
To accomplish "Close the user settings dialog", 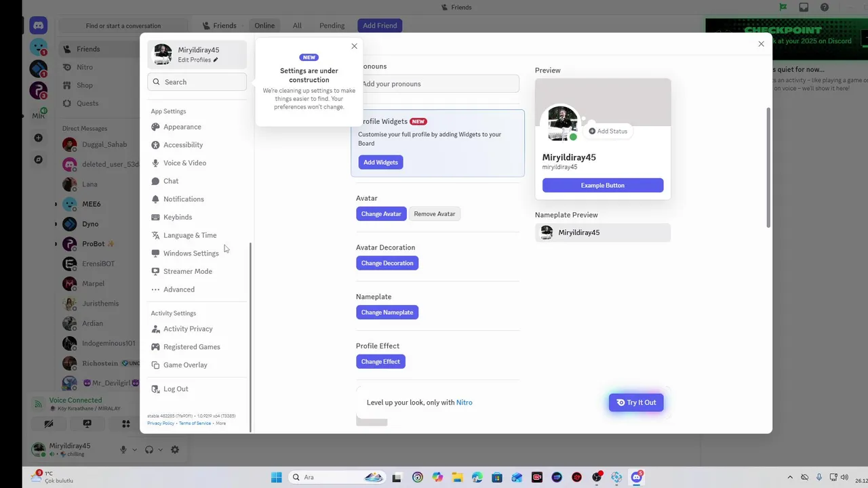I will 761,44.
